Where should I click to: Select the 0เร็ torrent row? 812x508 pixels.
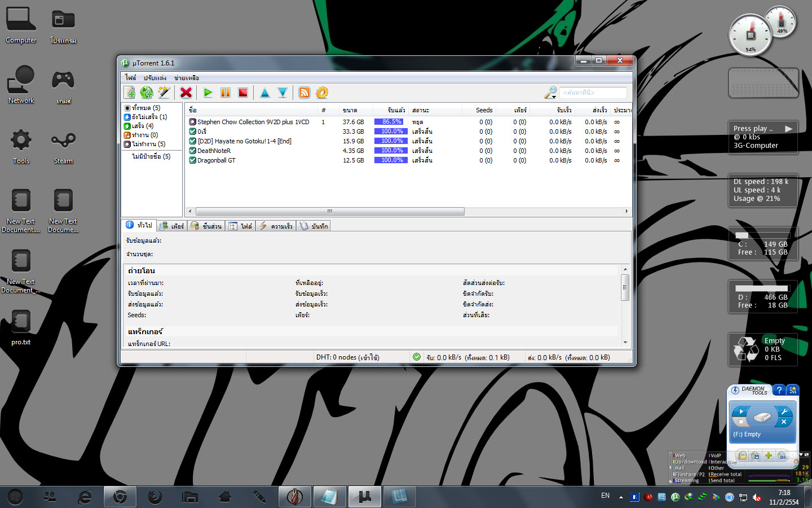tap(409, 132)
